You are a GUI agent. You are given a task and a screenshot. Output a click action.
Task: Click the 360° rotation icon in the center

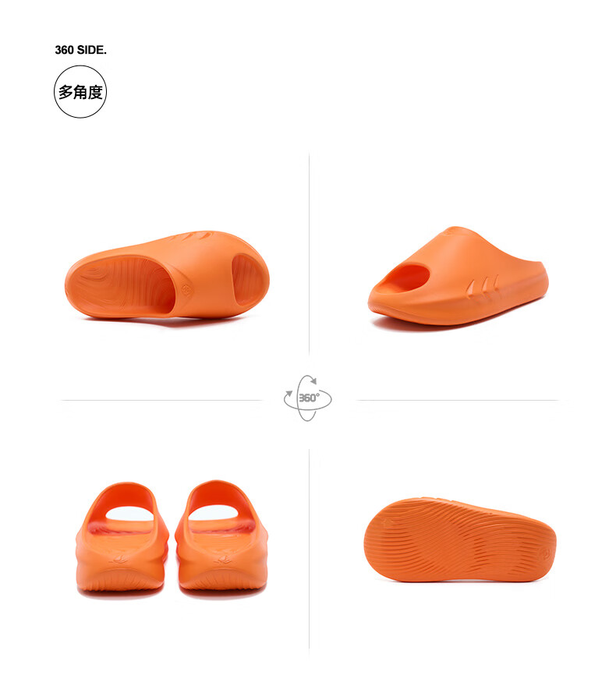click(308, 398)
